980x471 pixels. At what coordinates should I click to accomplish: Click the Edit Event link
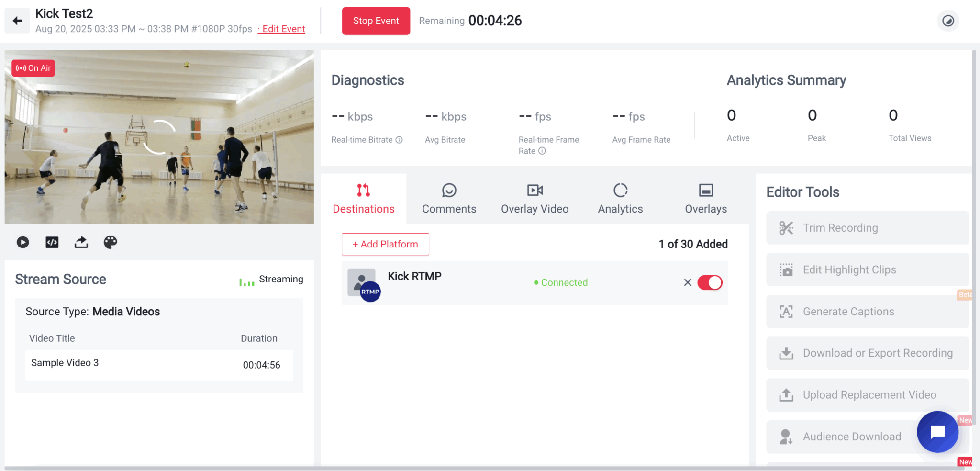coord(283,29)
